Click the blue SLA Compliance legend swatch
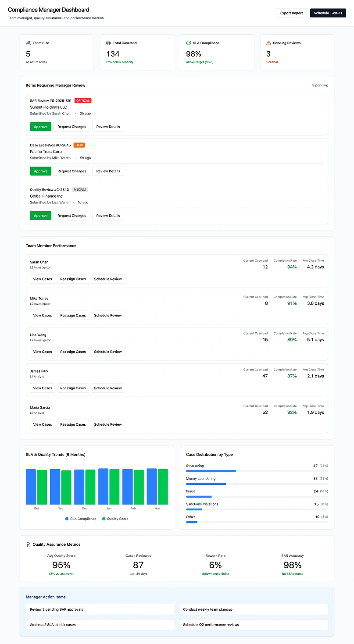 (x=67, y=519)
